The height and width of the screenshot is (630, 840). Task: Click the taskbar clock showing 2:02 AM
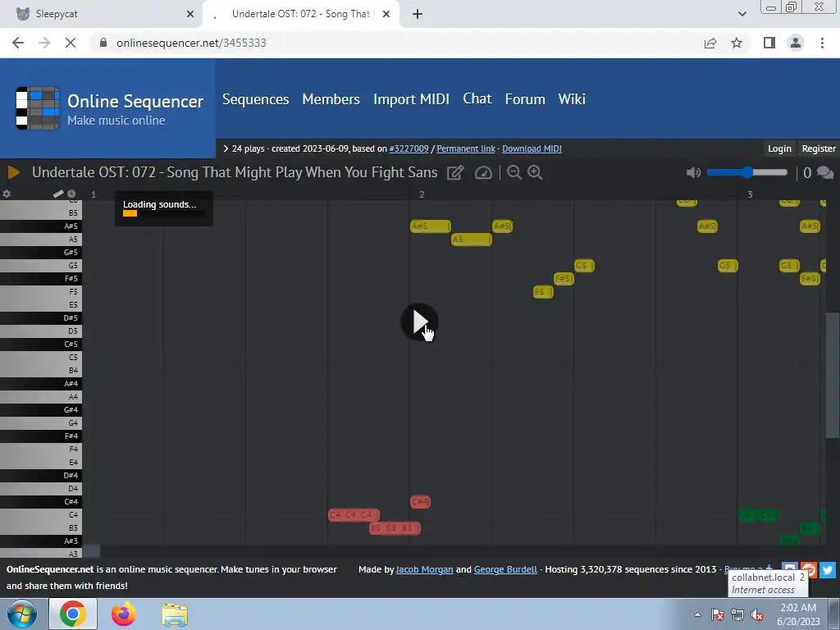coord(798,614)
